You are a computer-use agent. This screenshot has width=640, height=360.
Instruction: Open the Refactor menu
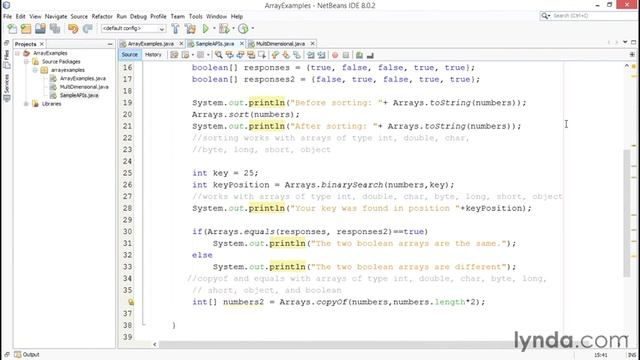102,16
